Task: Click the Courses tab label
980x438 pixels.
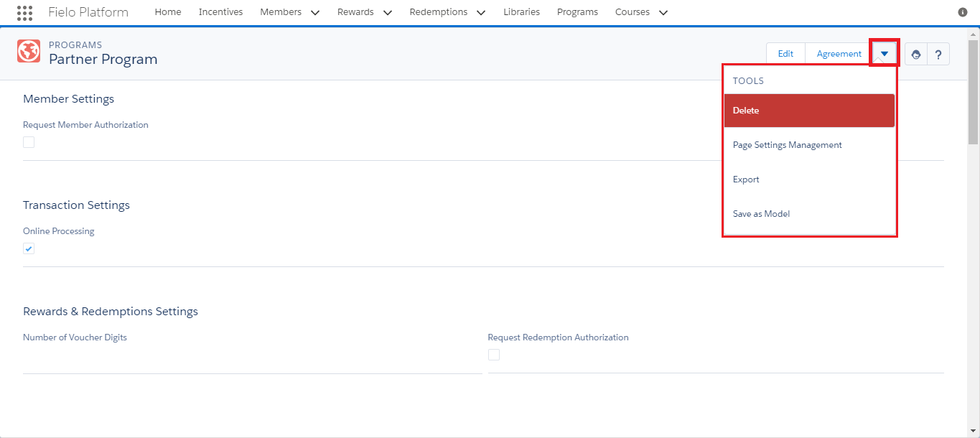Action: [633, 12]
